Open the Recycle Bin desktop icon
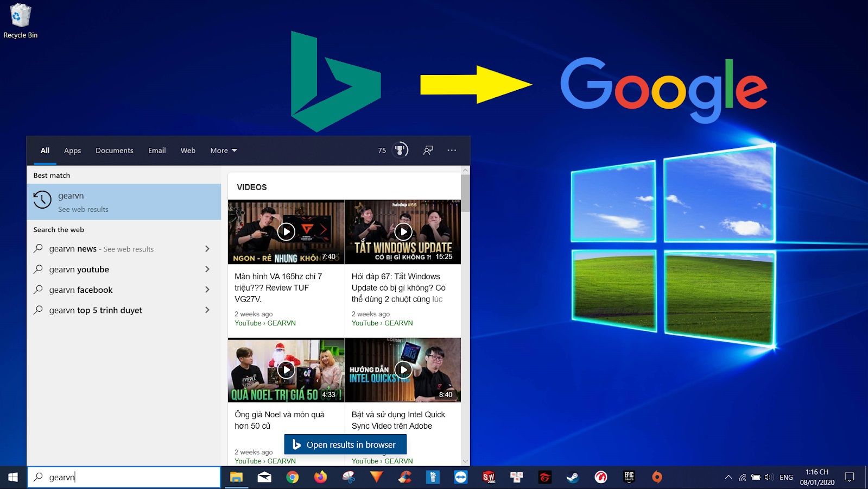868x489 pixels. point(20,21)
